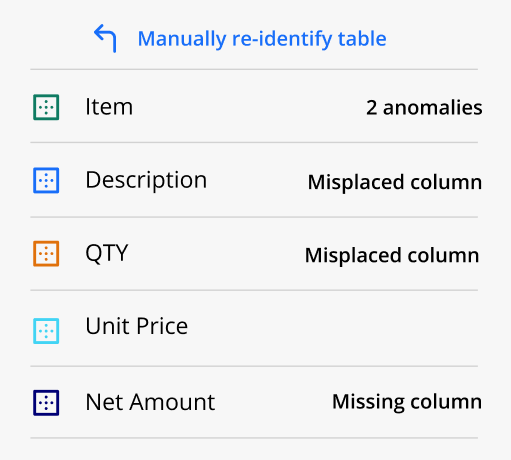The width and height of the screenshot is (511, 460).
Task: Click the word 'anomalies' beside Item
Action: click(432, 108)
